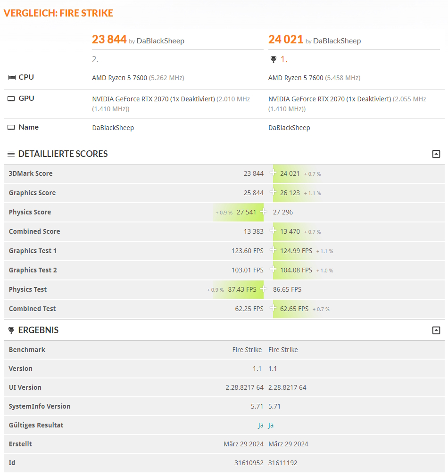The height and width of the screenshot is (476, 448).
Task: Click the plus icon on the Combined Test row
Action: coord(273,308)
